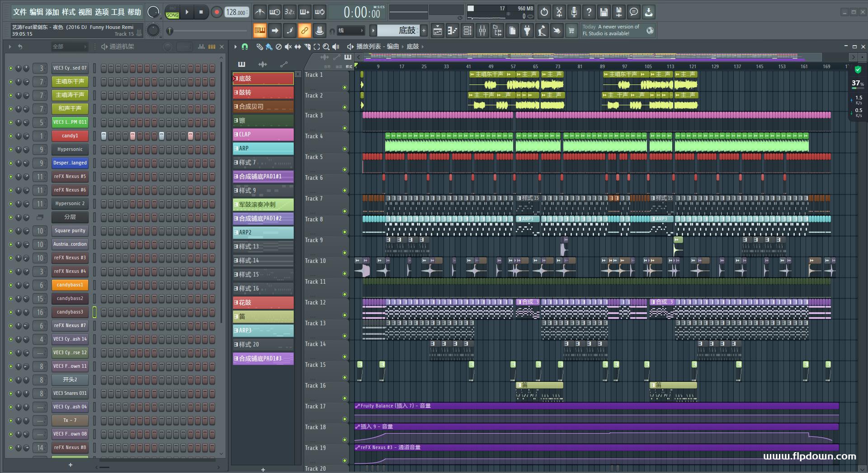868x473 pixels.
Task: Add a new channel with plus button
Action: [70, 465]
